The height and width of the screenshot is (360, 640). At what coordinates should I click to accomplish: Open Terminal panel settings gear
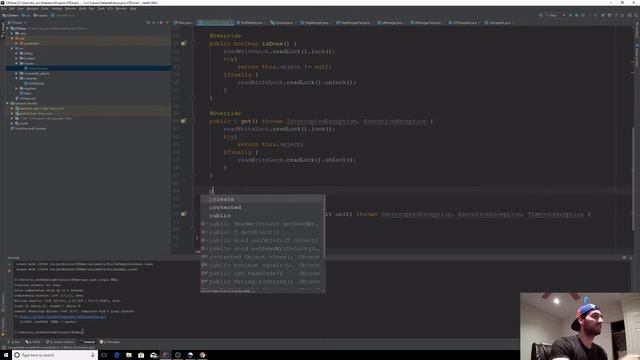[624, 258]
